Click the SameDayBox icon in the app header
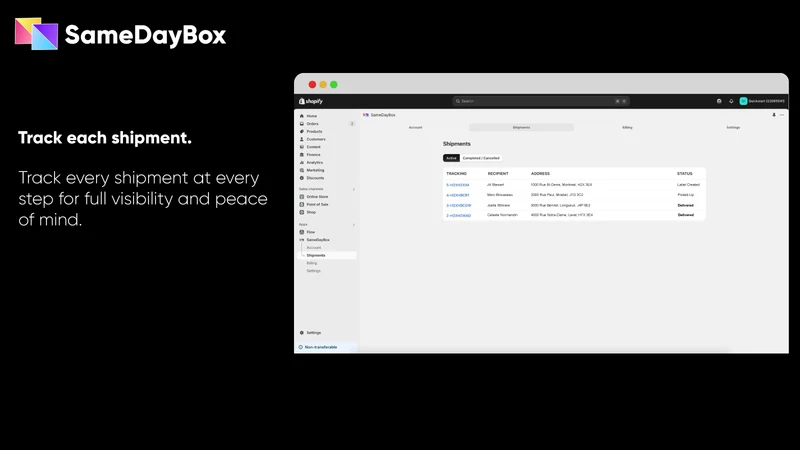Image resolution: width=800 pixels, height=450 pixels. point(366,115)
